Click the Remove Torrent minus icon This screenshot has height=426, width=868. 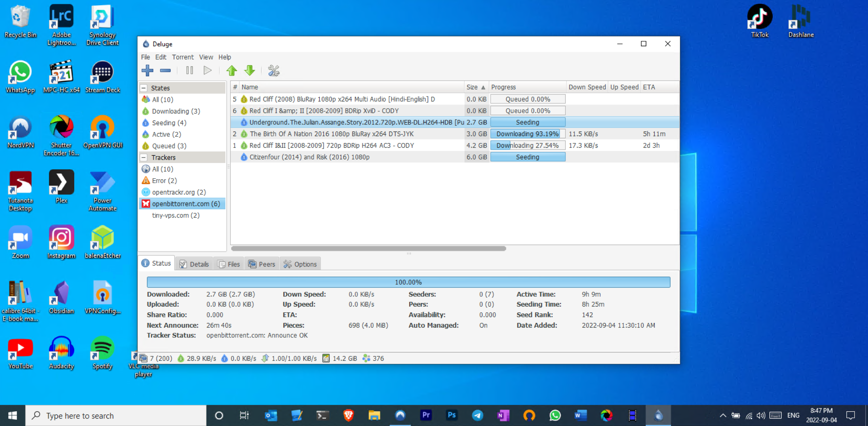click(165, 70)
